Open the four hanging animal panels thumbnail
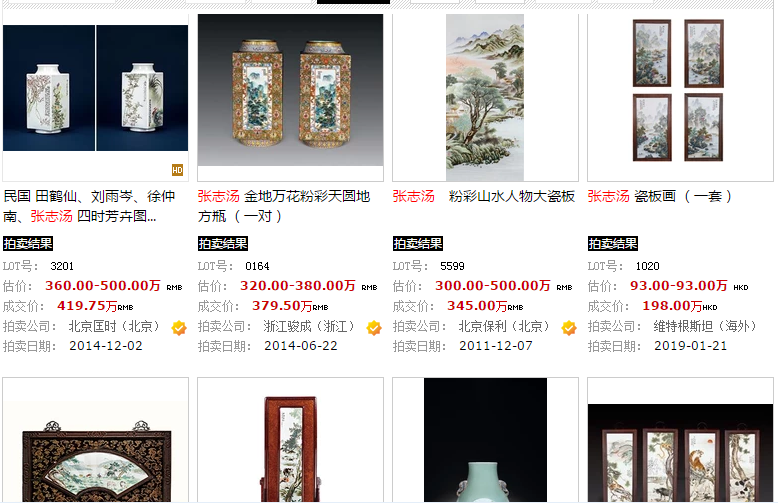This screenshot has height=503, width=778. (x=680, y=453)
